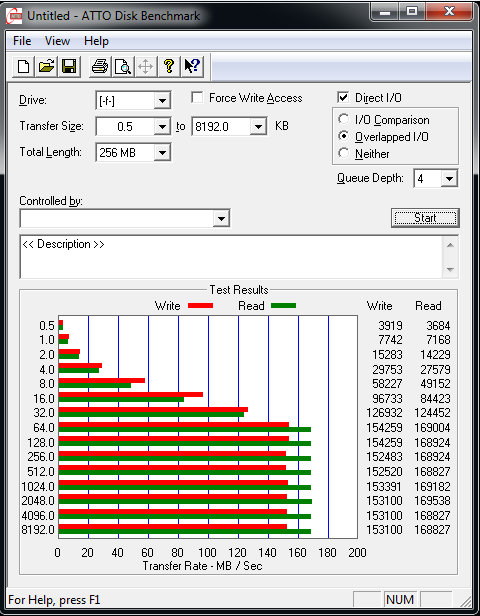Click the write value 153391
Screen dimensions: 480x616
tap(384, 487)
